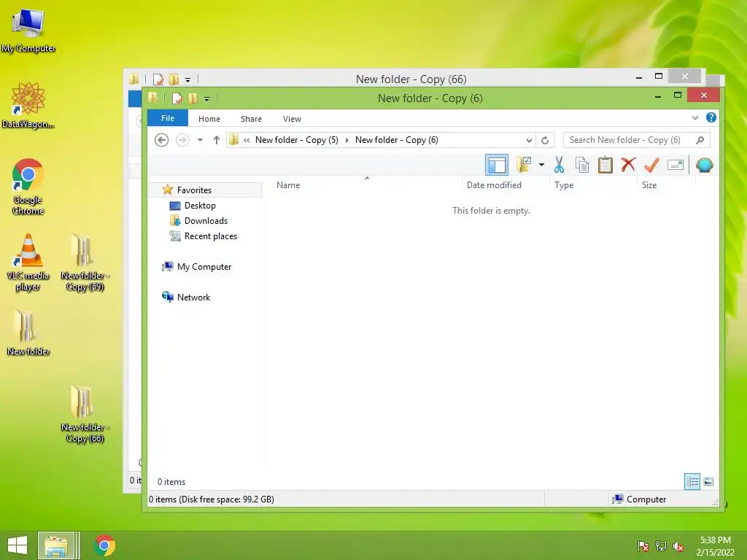Click quick access folder icon in title bar
747x560 pixels.
(x=153, y=98)
